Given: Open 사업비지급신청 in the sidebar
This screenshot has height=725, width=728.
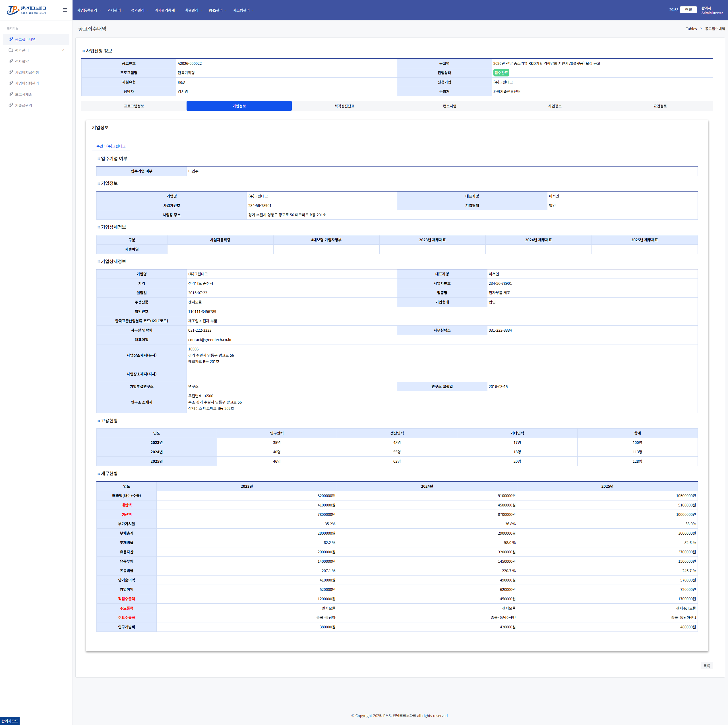Looking at the screenshot, I should point(27,72).
